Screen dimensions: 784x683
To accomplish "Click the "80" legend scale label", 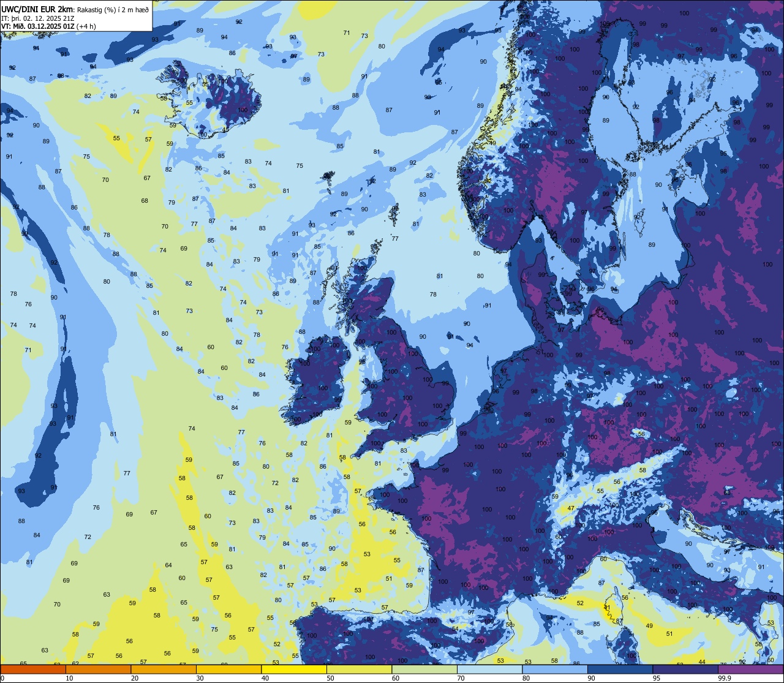I will [526, 678].
